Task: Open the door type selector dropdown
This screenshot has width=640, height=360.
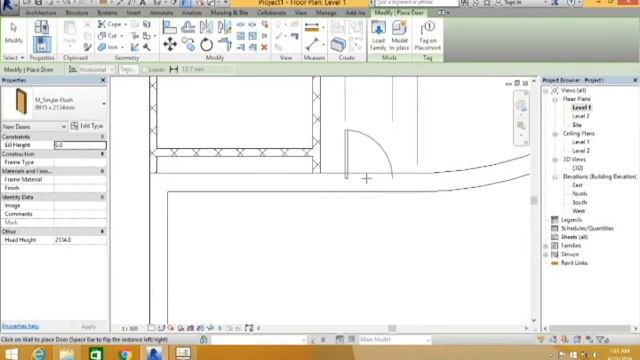Action: [x=104, y=104]
